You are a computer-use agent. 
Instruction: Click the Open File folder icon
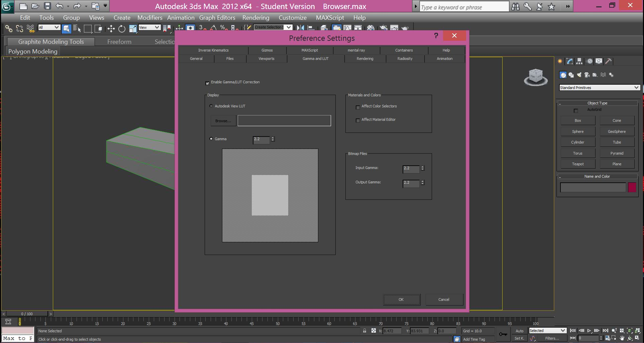point(35,6)
